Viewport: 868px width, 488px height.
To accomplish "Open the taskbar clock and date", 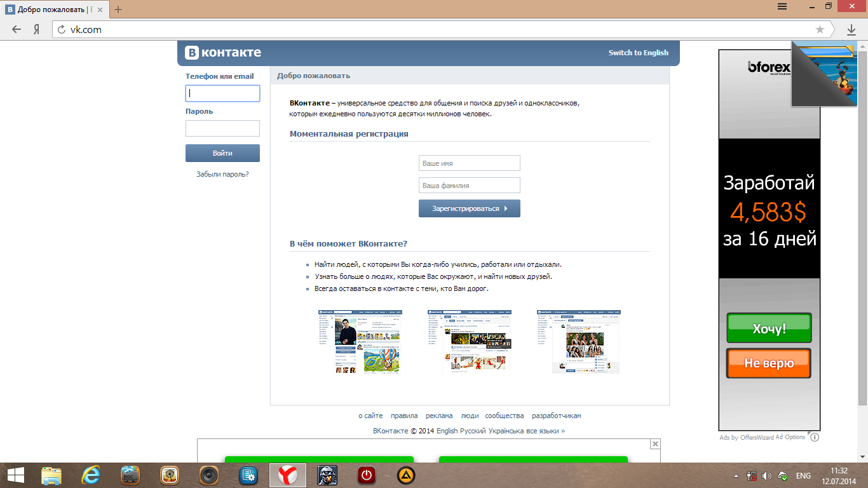I will coord(839,475).
